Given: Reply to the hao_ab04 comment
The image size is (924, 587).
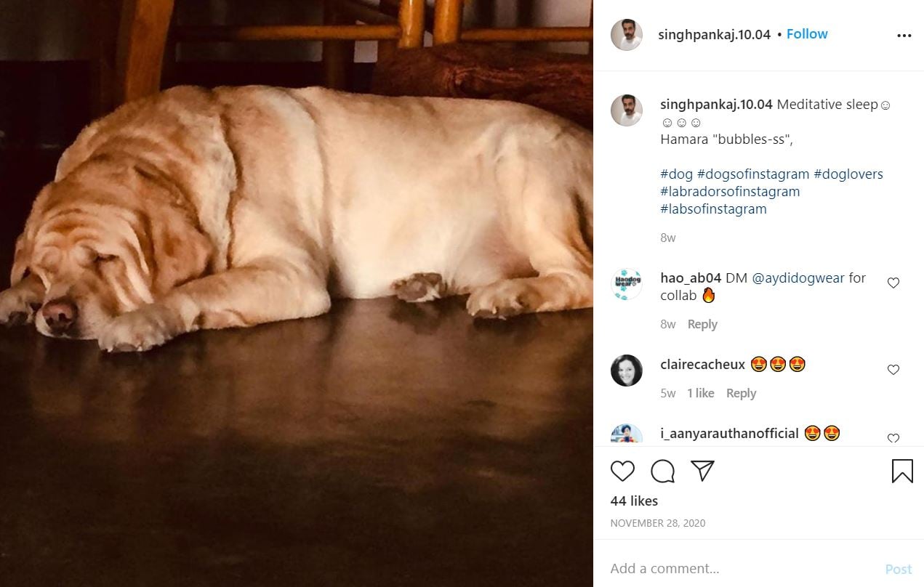Looking at the screenshot, I should 702,324.
